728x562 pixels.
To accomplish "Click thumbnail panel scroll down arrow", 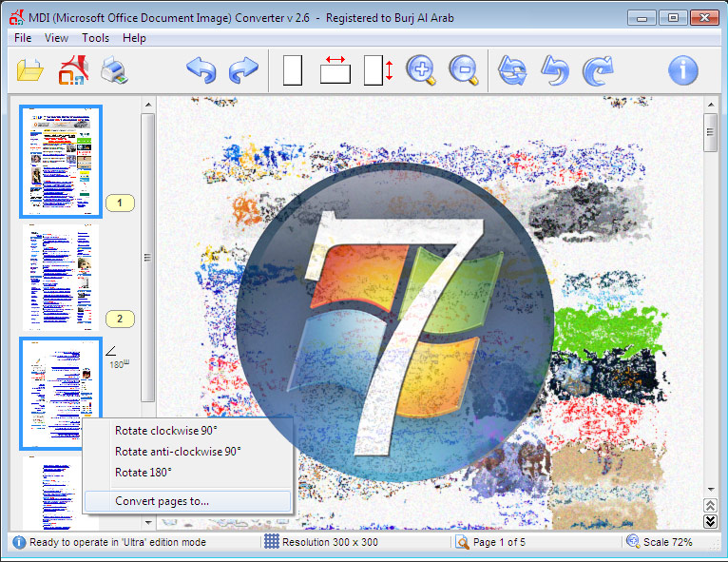I will [148, 522].
